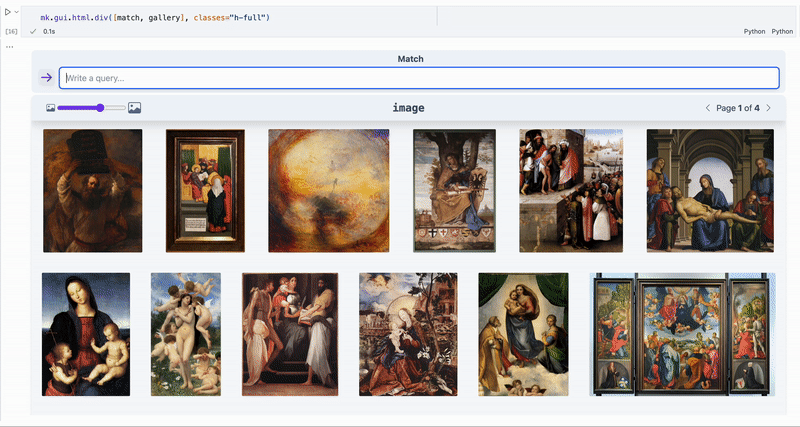Click the first Python language label
The width and height of the screenshot is (800, 427).
(754, 32)
